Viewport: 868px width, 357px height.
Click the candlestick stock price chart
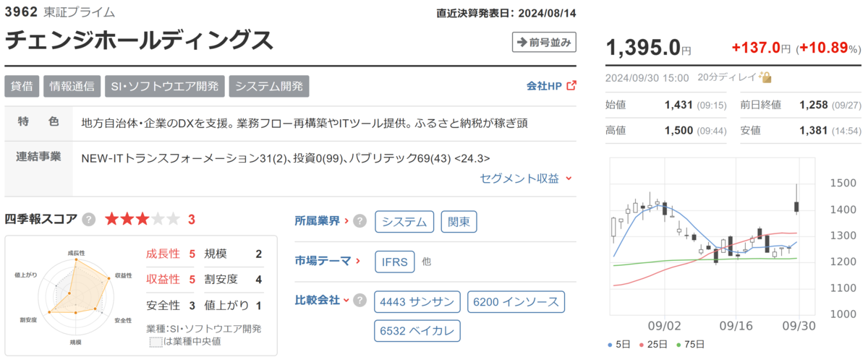pyautogui.click(x=713, y=236)
